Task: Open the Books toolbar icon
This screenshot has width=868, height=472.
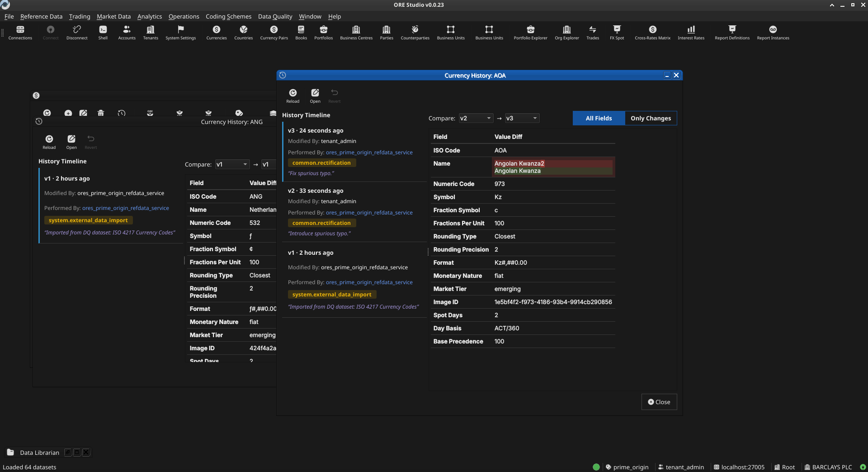Action: (x=301, y=33)
